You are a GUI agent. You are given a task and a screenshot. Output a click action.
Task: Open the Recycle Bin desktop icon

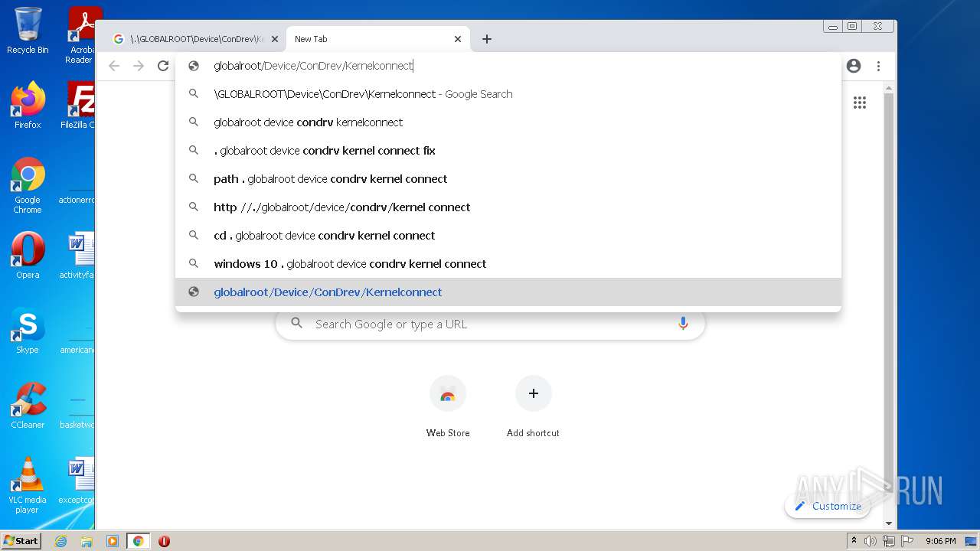[28, 31]
